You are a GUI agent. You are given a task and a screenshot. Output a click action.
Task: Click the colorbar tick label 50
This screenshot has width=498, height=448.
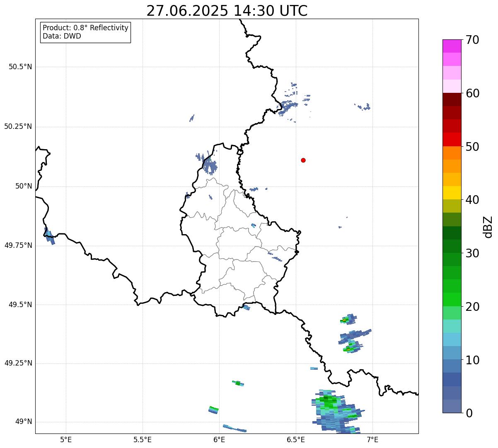472,147
